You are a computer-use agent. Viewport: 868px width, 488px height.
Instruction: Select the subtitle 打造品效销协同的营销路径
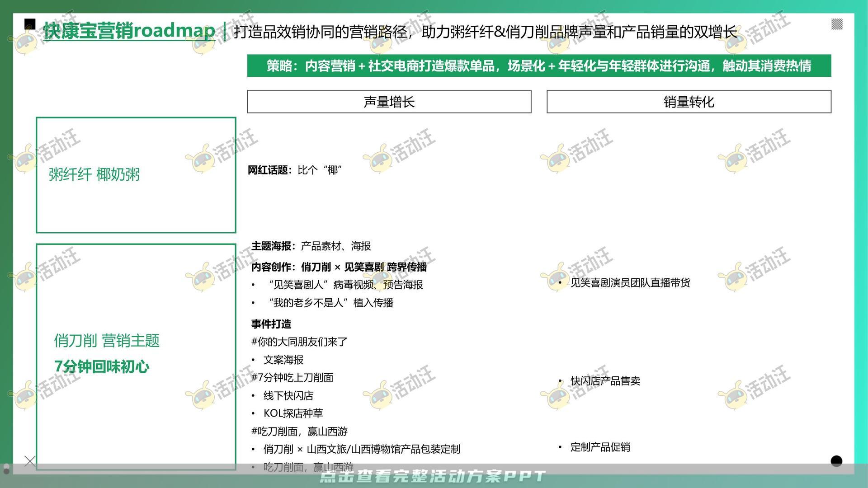pyautogui.click(x=320, y=32)
